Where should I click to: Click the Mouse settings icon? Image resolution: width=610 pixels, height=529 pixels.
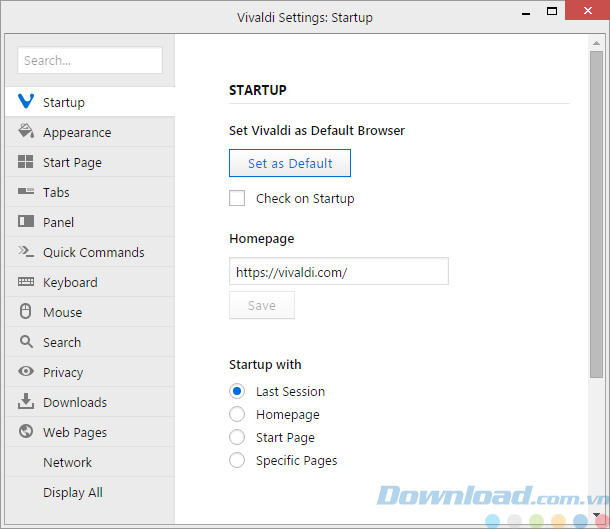26,312
